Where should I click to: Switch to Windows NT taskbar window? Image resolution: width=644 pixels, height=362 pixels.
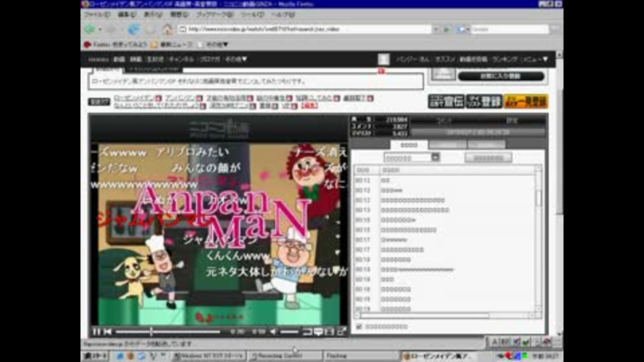[208, 356]
